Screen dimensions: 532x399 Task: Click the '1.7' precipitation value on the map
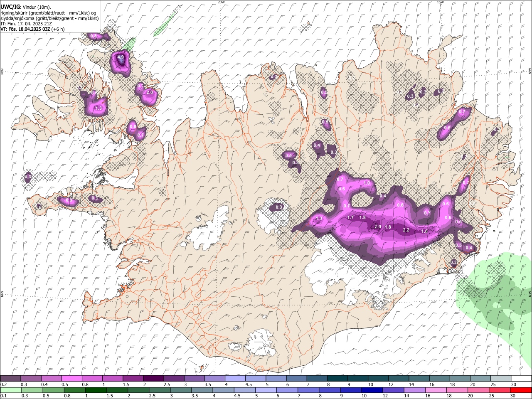(x=350, y=217)
